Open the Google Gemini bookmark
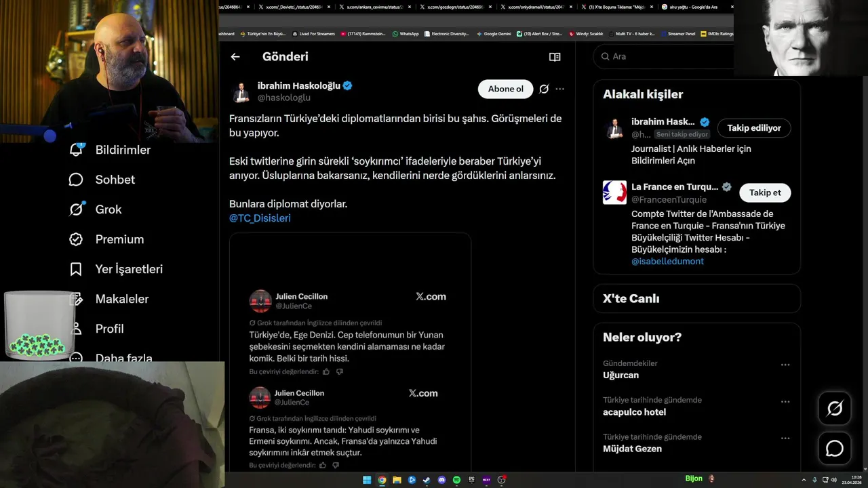 pyautogui.click(x=494, y=33)
